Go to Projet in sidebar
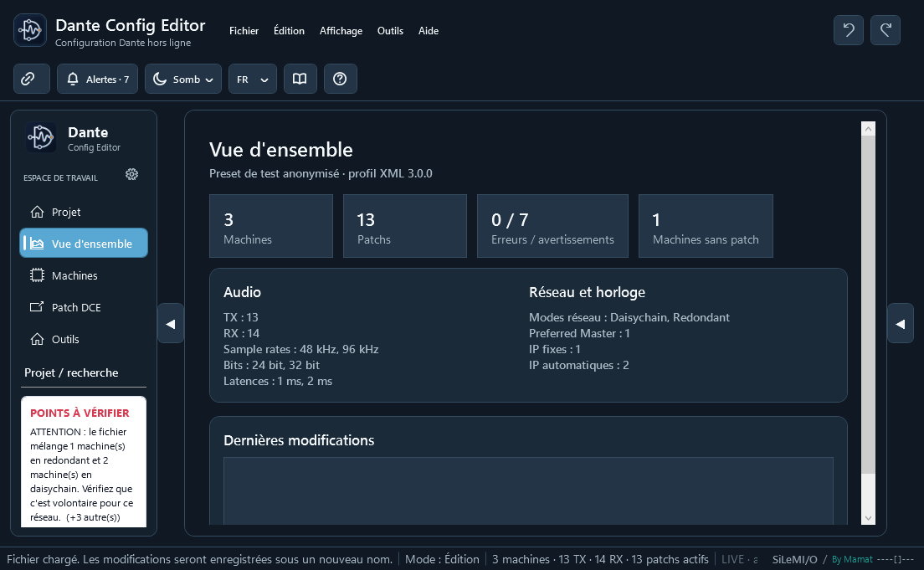 (84, 212)
